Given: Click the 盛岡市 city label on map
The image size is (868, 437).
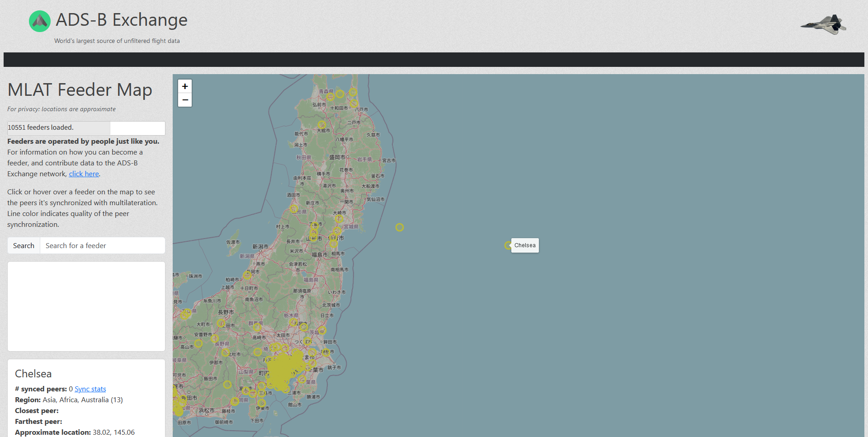Looking at the screenshot, I should point(337,157).
